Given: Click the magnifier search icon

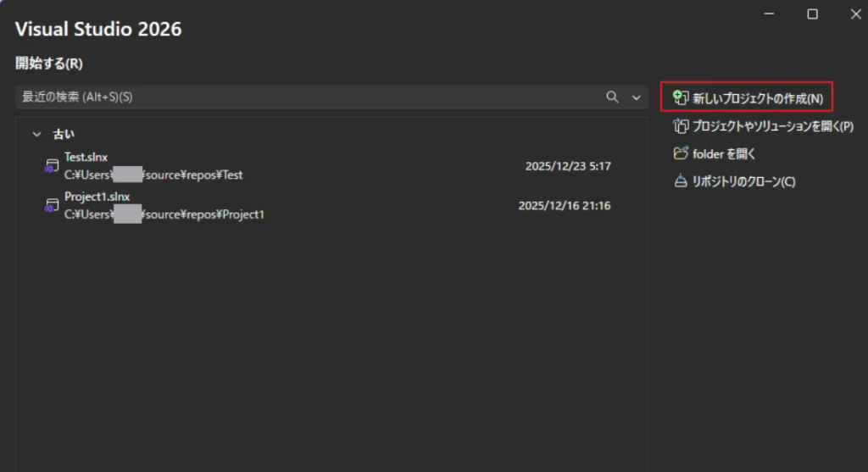Looking at the screenshot, I should (612, 97).
